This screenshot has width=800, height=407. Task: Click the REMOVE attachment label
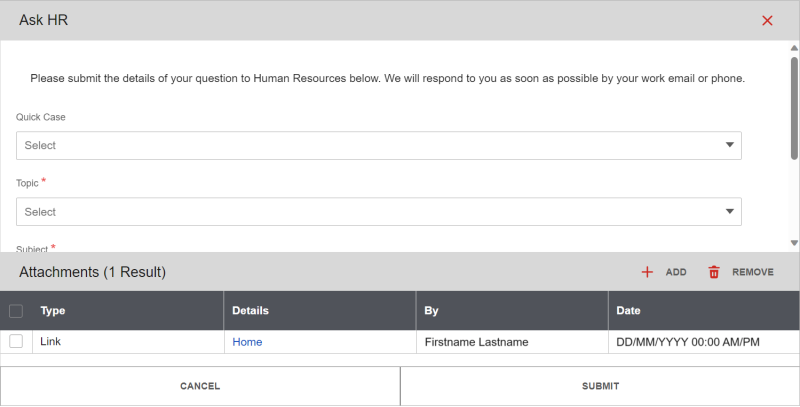pyautogui.click(x=753, y=272)
